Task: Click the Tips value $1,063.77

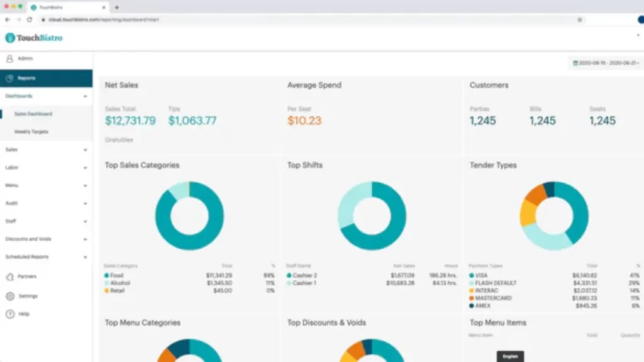Action: tap(192, 121)
